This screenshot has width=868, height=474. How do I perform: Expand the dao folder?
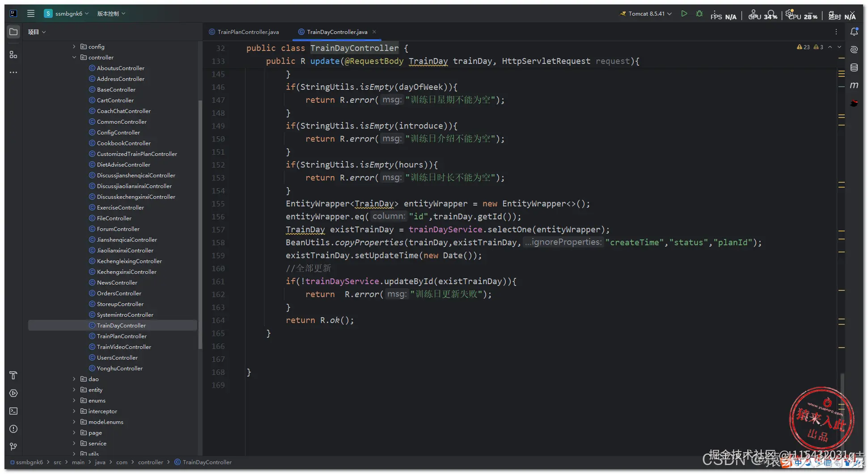[x=74, y=379]
